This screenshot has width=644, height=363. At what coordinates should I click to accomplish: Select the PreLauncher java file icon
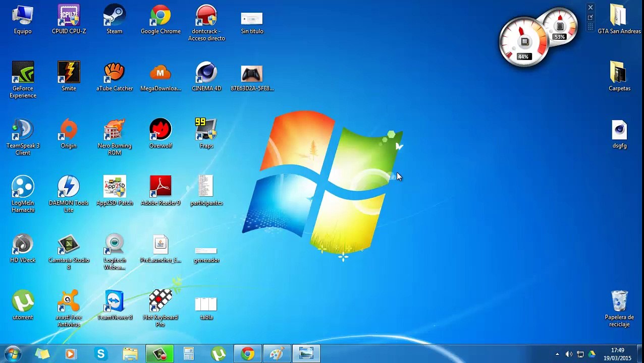(160, 248)
